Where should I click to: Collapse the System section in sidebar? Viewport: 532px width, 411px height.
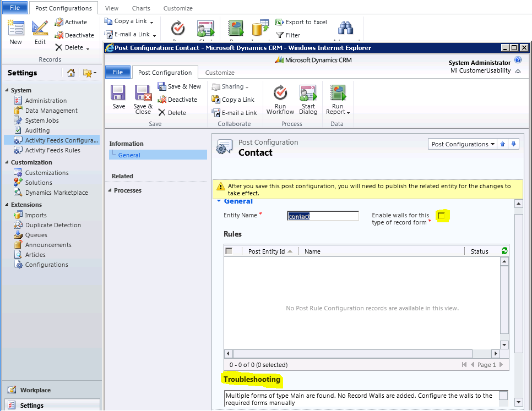7,90
